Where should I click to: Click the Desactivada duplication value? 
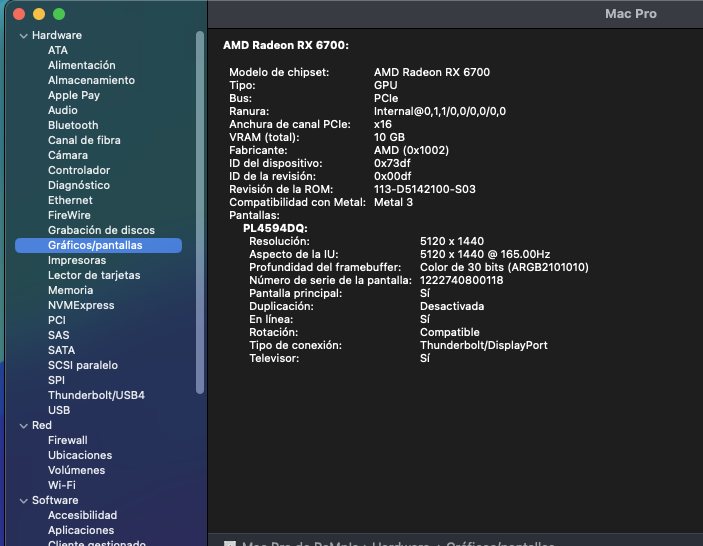452,306
